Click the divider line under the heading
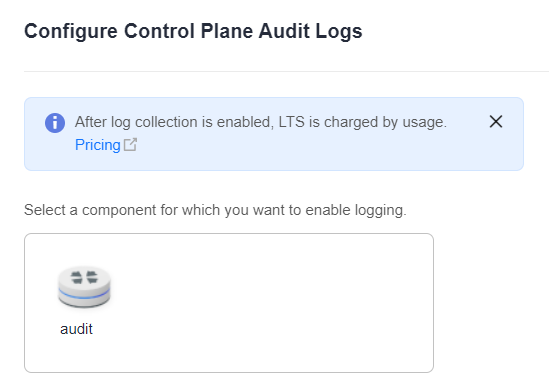This screenshot has height=386, width=549. click(x=286, y=71)
